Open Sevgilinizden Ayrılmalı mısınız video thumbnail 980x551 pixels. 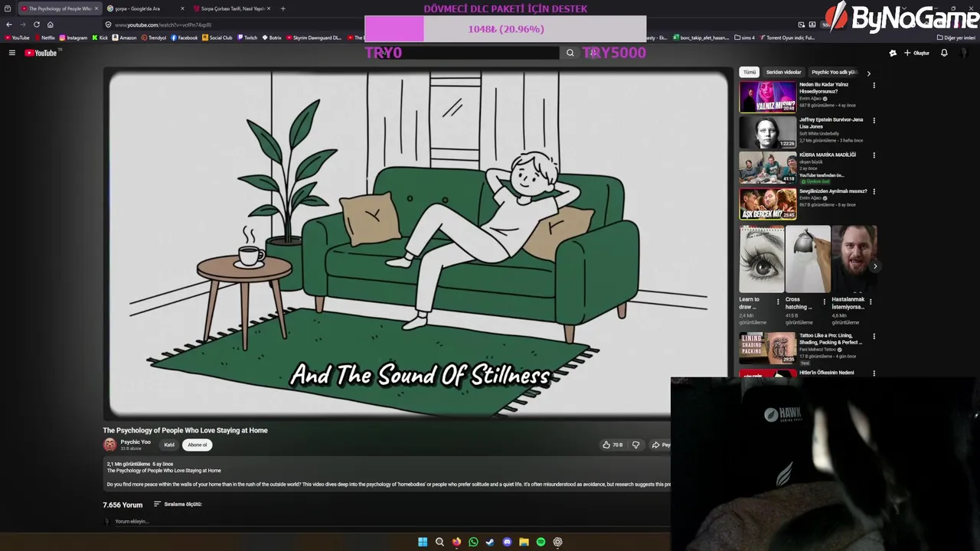767,203
